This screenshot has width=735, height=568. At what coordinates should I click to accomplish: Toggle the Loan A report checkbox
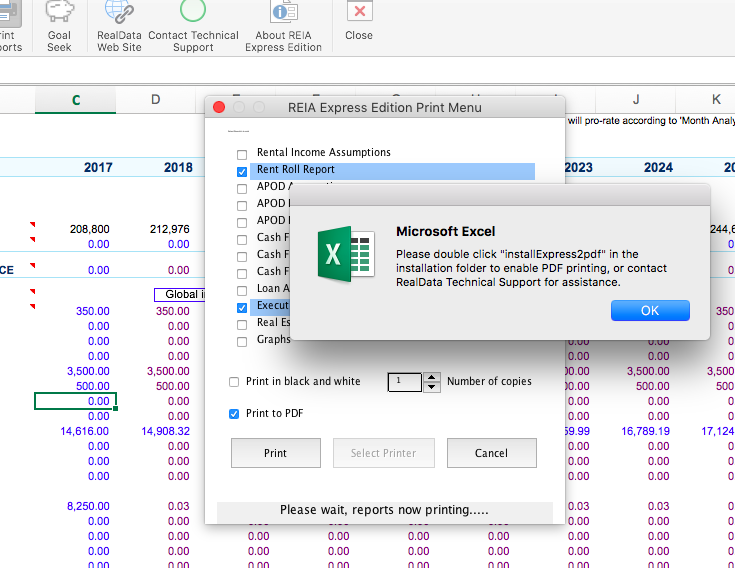tap(242, 291)
